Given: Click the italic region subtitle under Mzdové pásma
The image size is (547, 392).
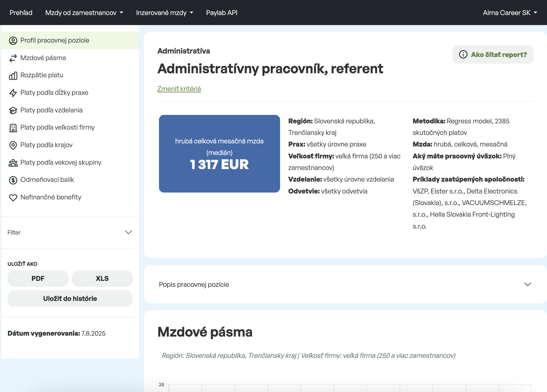Looking at the screenshot, I should pos(309,356).
